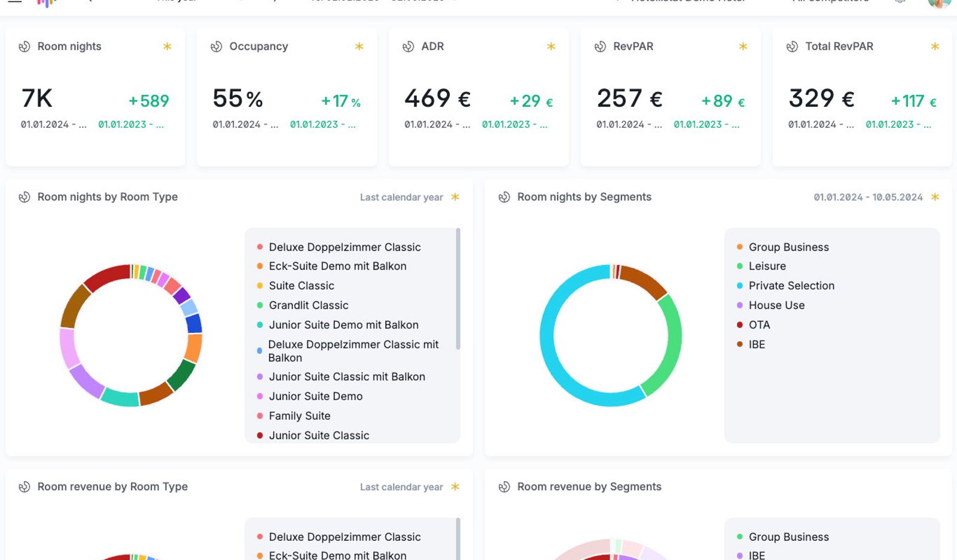The width and height of the screenshot is (957, 560).
Task: Toggle Private Selection segment legend entry
Action: 785,286
